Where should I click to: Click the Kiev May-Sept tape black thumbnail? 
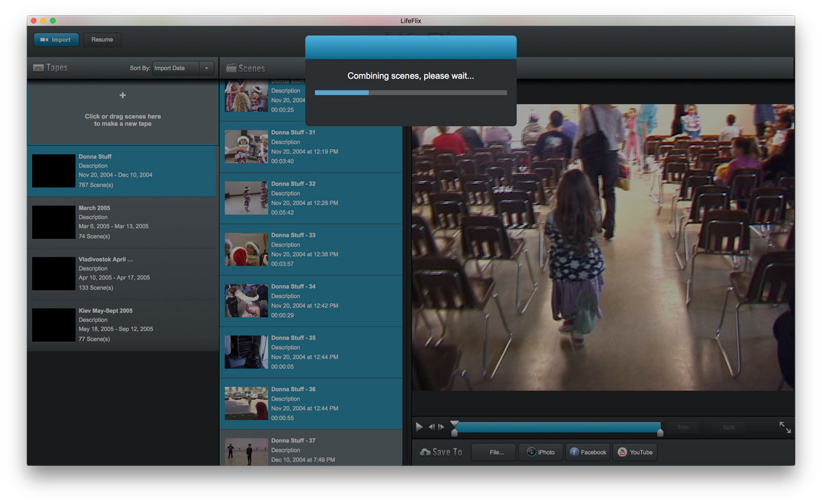coord(53,325)
